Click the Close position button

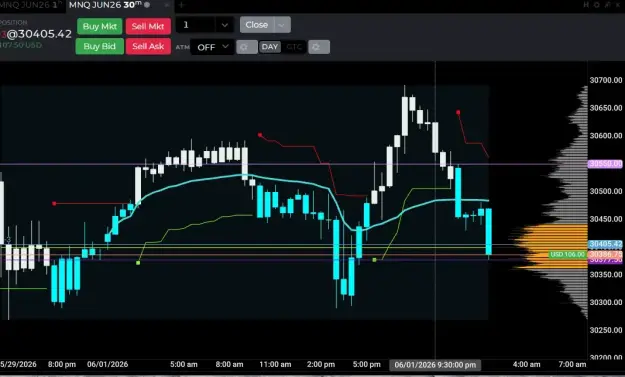tap(257, 25)
